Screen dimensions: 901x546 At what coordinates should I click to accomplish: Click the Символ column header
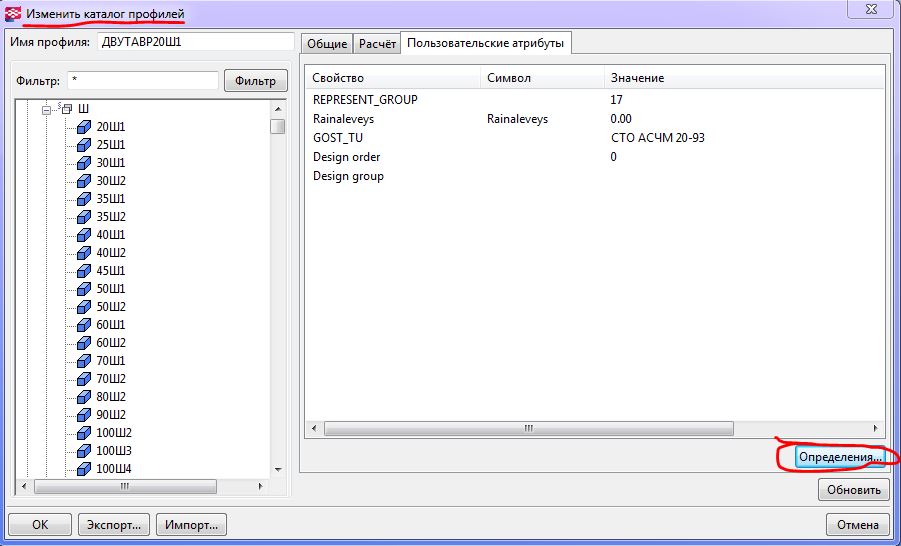(x=542, y=78)
